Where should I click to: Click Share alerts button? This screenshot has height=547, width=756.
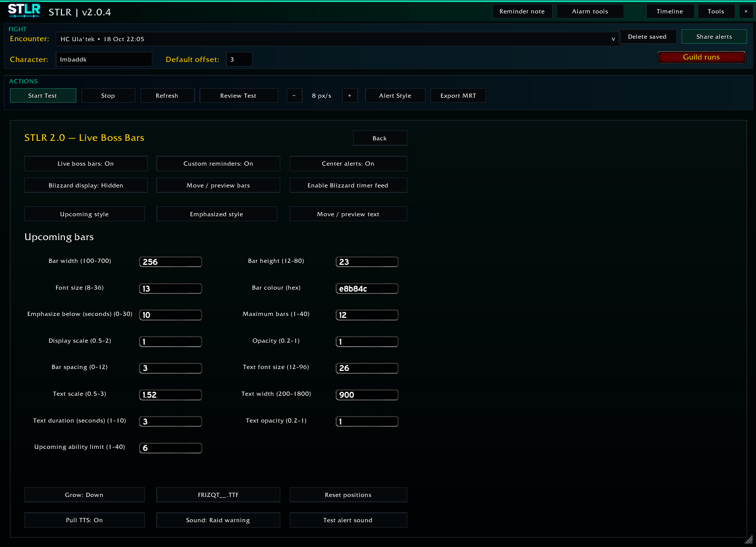click(x=714, y=37)
